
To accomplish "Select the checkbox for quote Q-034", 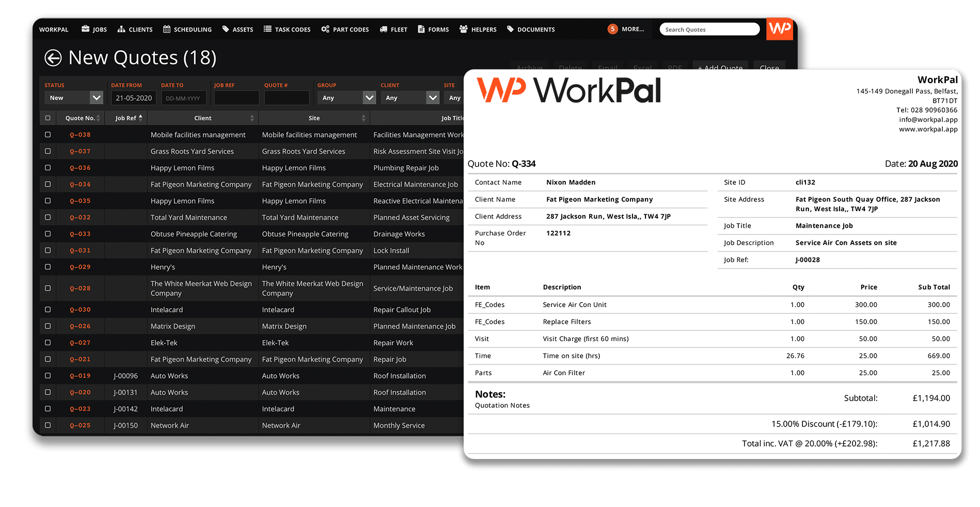I will coord(48,184).
